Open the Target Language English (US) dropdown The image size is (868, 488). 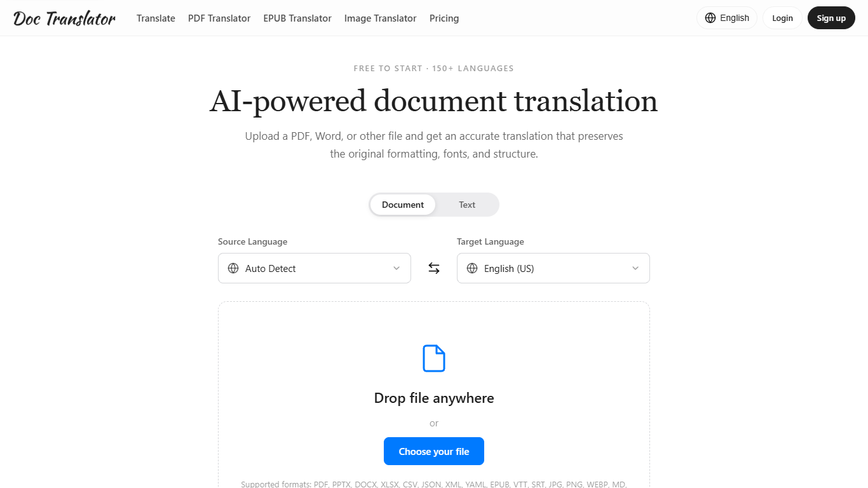click(x=553, y=268)
